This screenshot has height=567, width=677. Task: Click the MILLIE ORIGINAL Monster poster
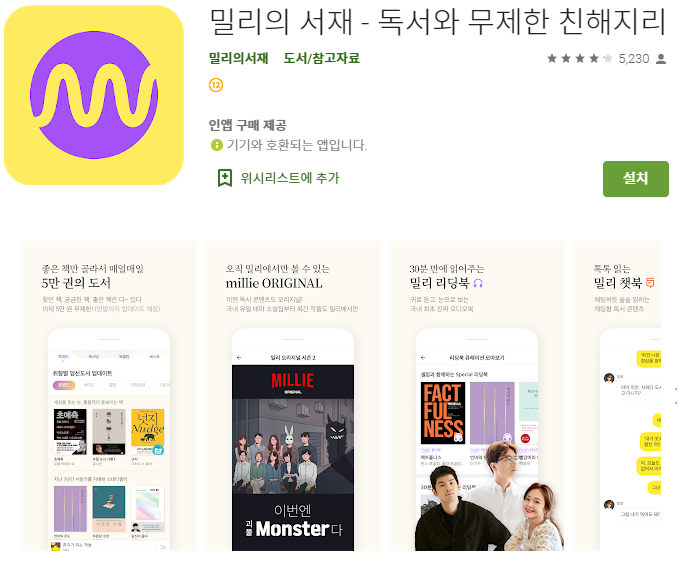(293, 458)
